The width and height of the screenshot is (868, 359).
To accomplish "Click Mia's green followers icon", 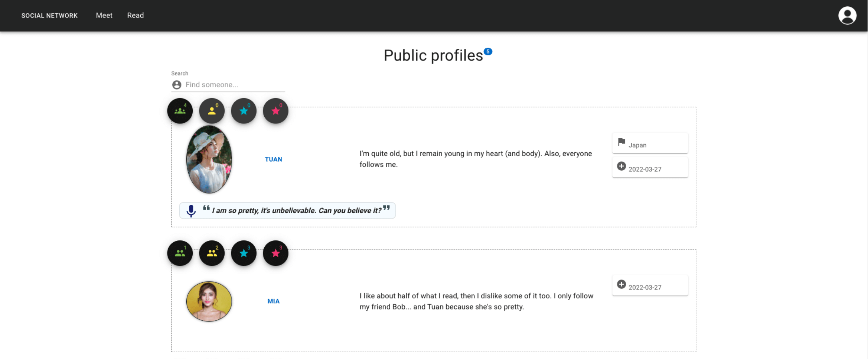I will (180, 253).
